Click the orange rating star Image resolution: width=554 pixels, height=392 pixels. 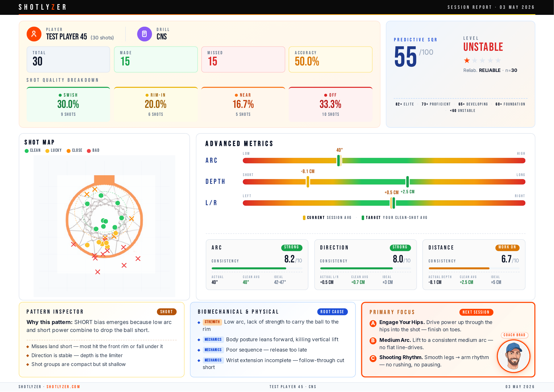click(x=467, y=60)
